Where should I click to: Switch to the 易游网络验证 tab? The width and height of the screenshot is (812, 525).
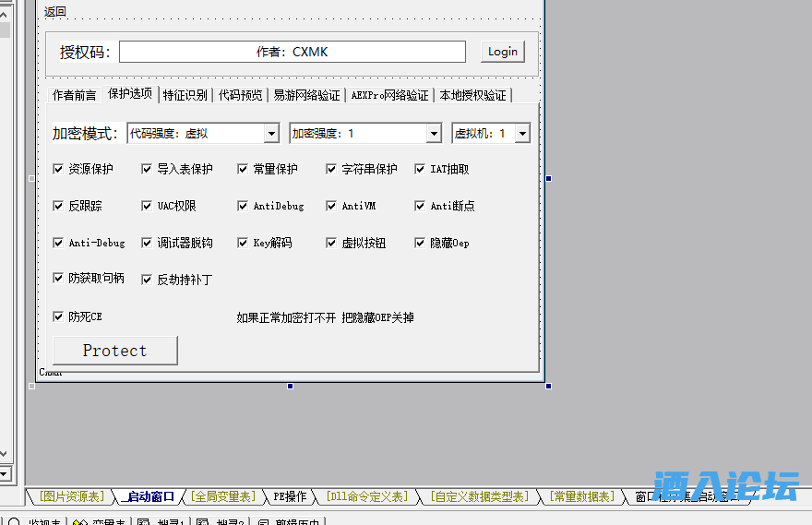tap(306, 95)
